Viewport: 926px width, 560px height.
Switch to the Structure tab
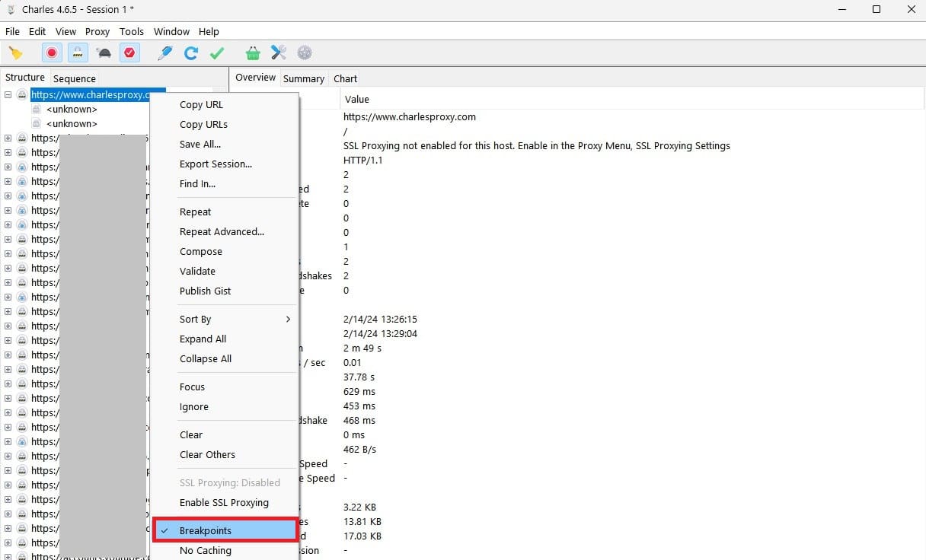(x=25, y=78)
